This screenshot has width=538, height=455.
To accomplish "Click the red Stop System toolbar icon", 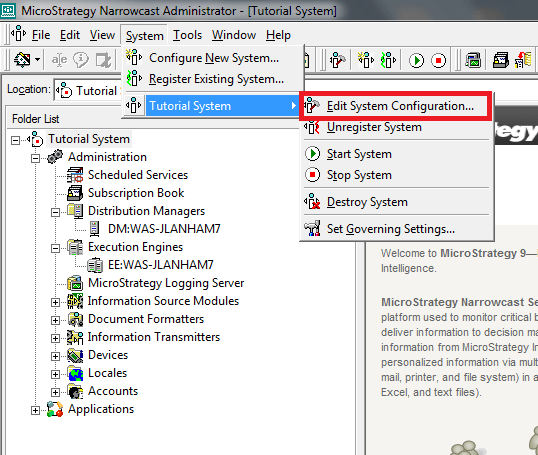I will 438,61.
